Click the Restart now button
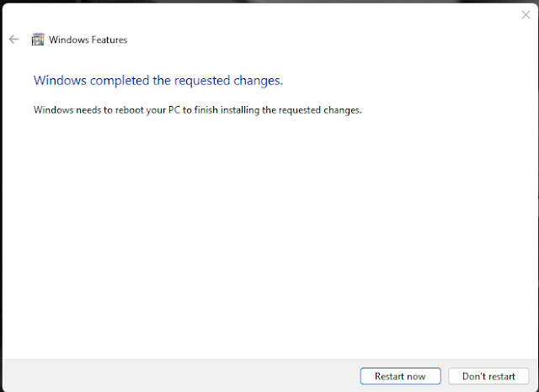The image size is (539, 392). tap(401, 376)
